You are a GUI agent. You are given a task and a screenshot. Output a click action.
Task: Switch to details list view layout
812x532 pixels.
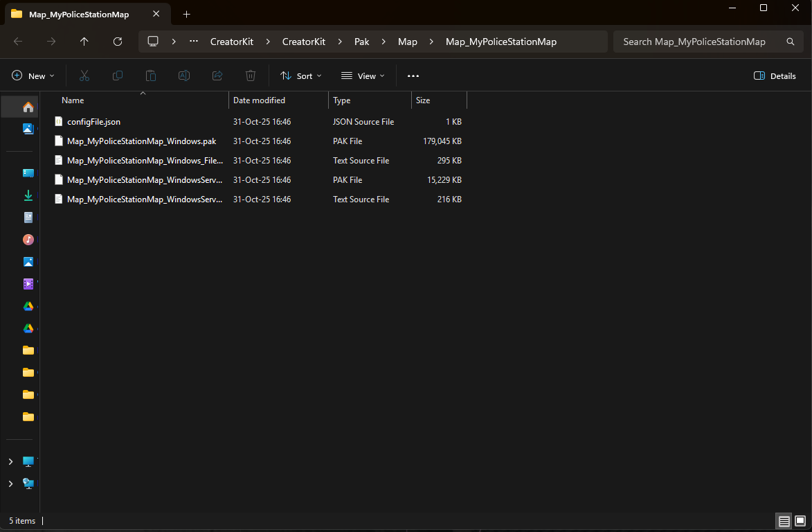point(784,521)
